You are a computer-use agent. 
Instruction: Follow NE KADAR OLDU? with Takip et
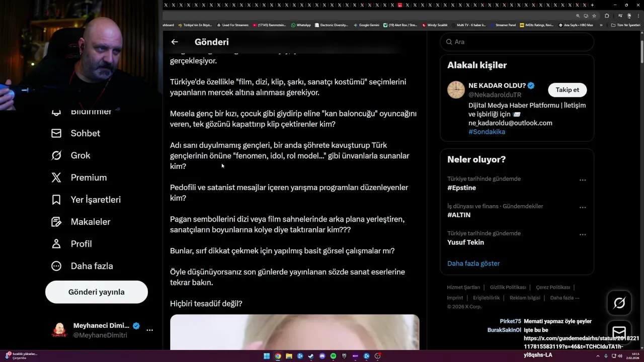click(x=567, y=90)
